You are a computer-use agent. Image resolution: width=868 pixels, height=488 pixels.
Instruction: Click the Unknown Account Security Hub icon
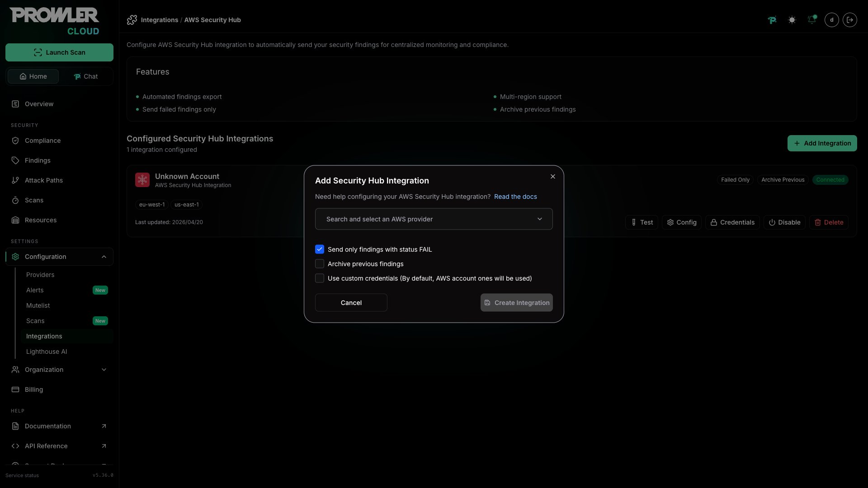point(142,180)
